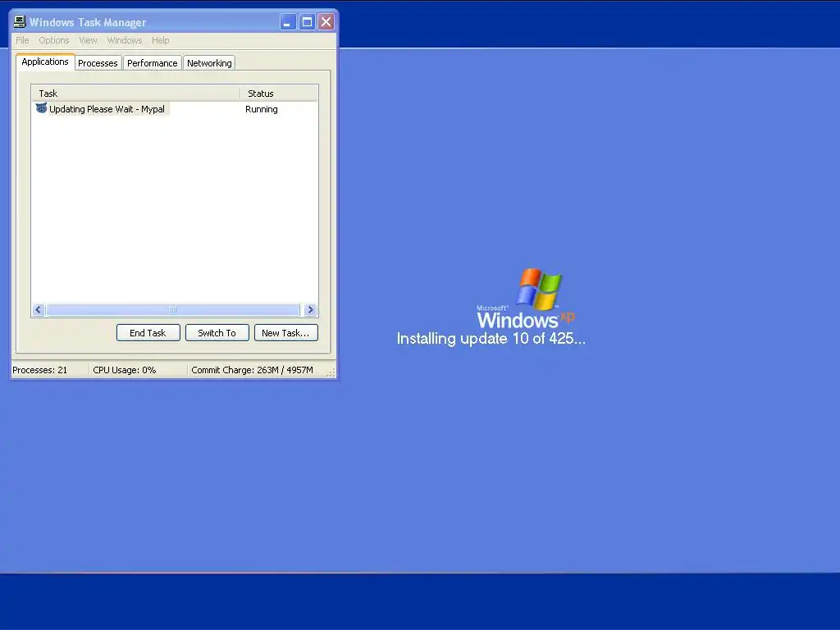Screen dimensions: 840x630
Task: Switch to the Performance tab
Action: tap(152, 63)
